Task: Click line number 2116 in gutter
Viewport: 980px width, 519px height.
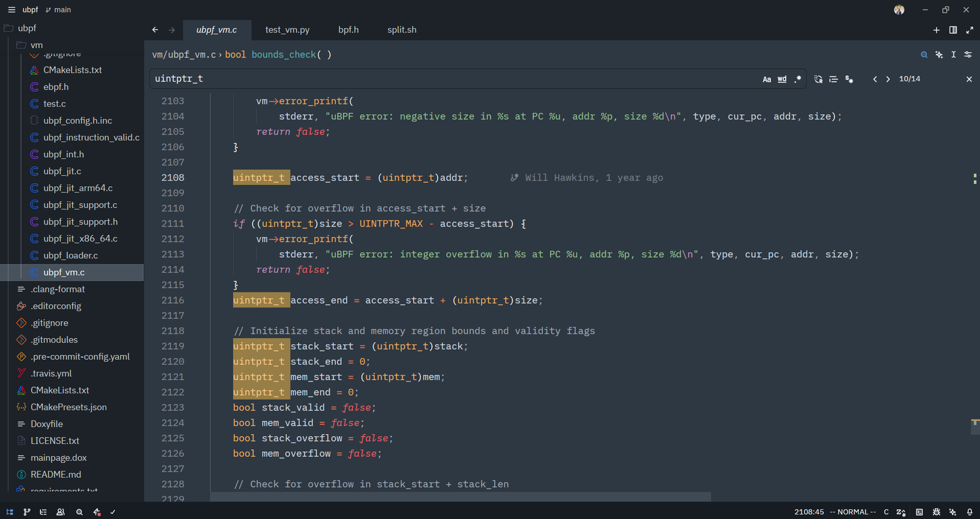Action: [172, 300]
